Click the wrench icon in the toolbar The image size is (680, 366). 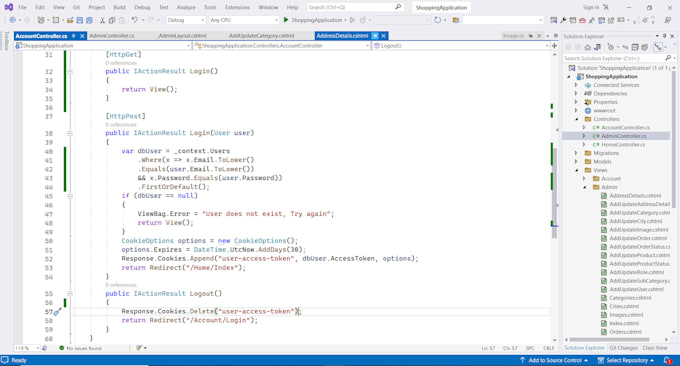pyautogui.click(x=563, y=20)
